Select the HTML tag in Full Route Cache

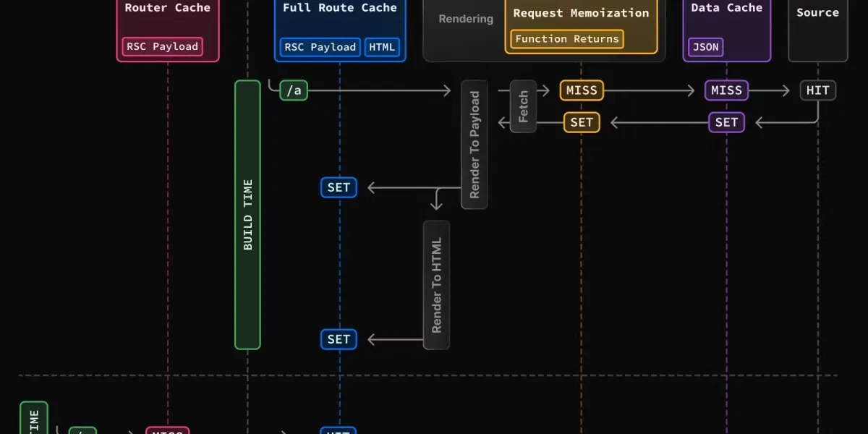point(382,47)
